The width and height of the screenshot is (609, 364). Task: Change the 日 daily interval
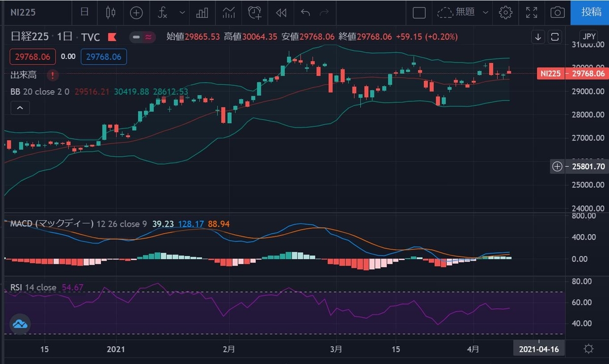[x=85, y=12]
